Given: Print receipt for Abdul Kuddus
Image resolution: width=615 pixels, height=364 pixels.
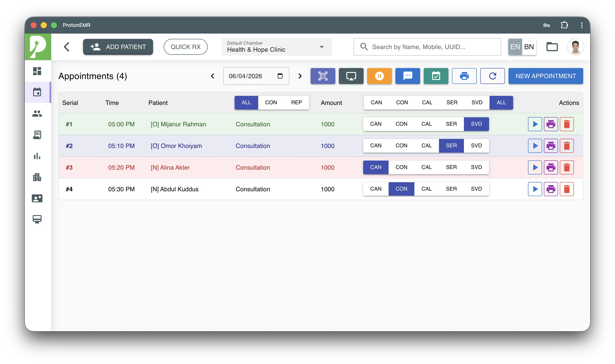Looking at the screenshot, I should [x=551, y=189].
